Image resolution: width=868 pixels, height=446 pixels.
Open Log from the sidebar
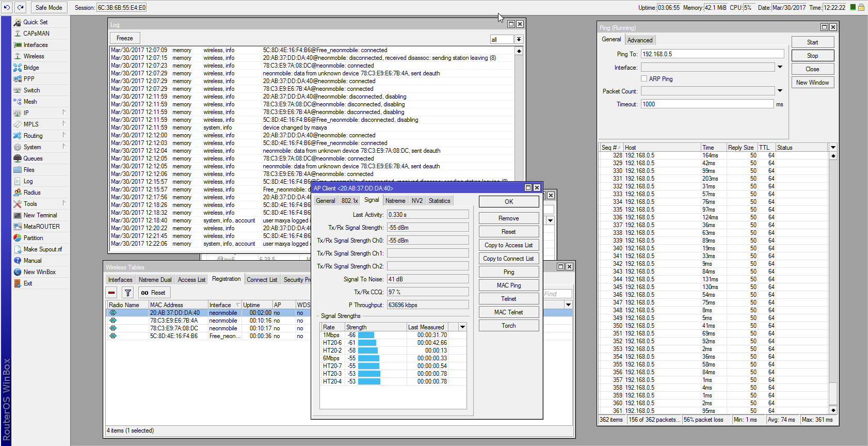[x=28, y=181]
